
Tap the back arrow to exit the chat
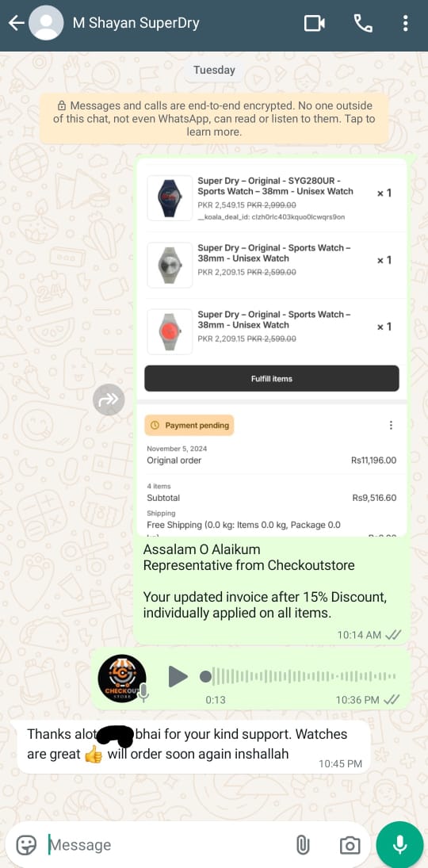coord(16,23)
